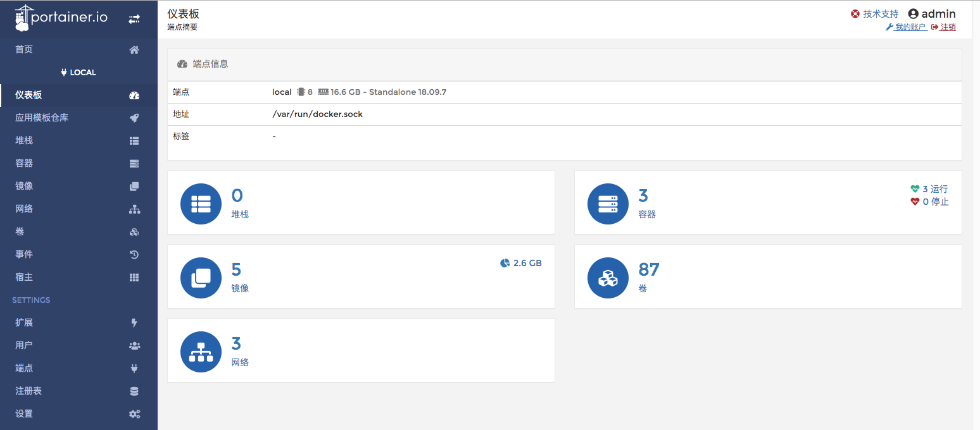Click the SETTINGS section heading
Viewport: 980px width, 430px height.
coord(31,300)
